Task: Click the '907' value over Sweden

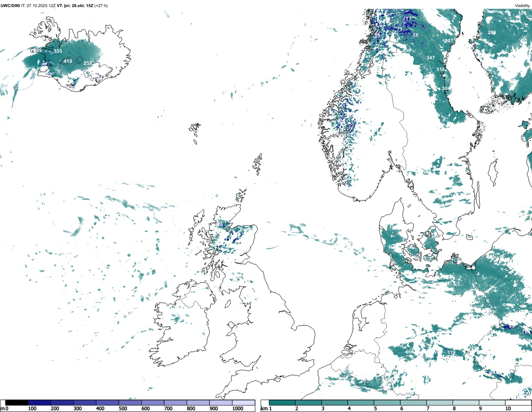Action: [449, 41]
